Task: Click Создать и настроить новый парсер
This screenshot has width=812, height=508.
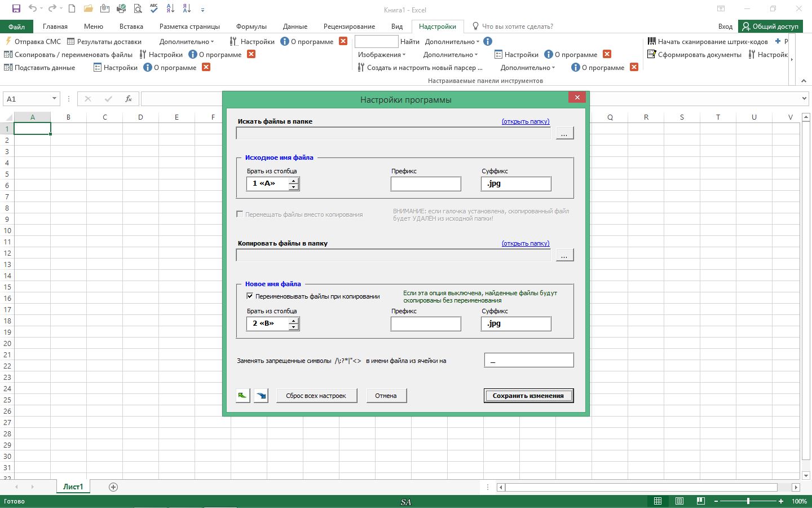Action: click(x=420, y=67)
